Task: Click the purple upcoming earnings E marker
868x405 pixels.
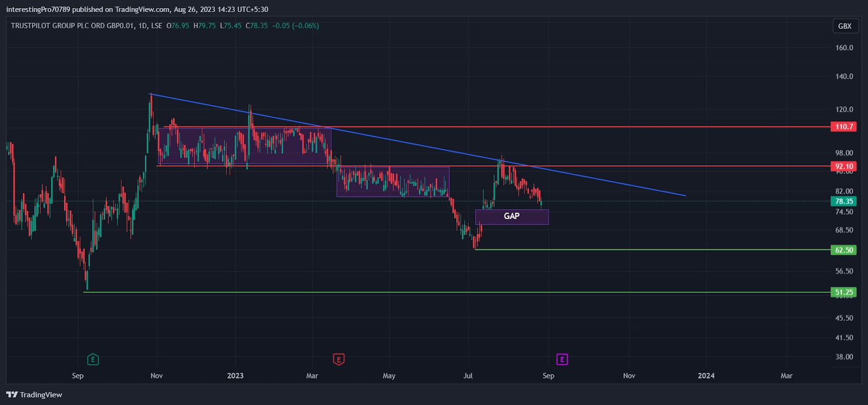Action: click(x=562, y=359)
